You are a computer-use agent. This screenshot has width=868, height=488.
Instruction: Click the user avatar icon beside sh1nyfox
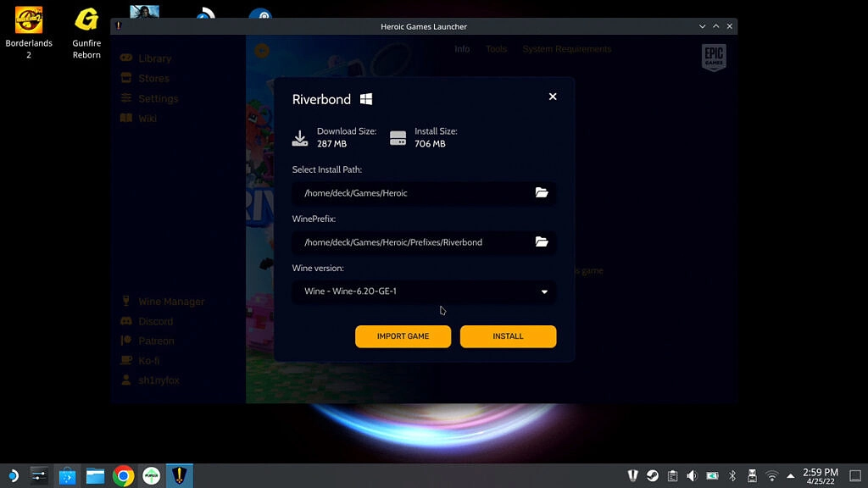(126, 380)
